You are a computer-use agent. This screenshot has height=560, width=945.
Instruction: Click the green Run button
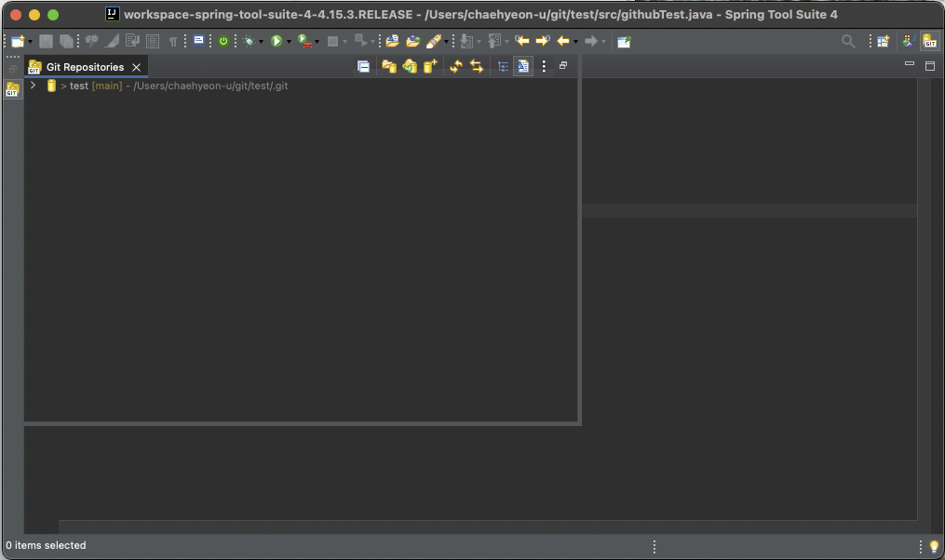tap(277, 42)
